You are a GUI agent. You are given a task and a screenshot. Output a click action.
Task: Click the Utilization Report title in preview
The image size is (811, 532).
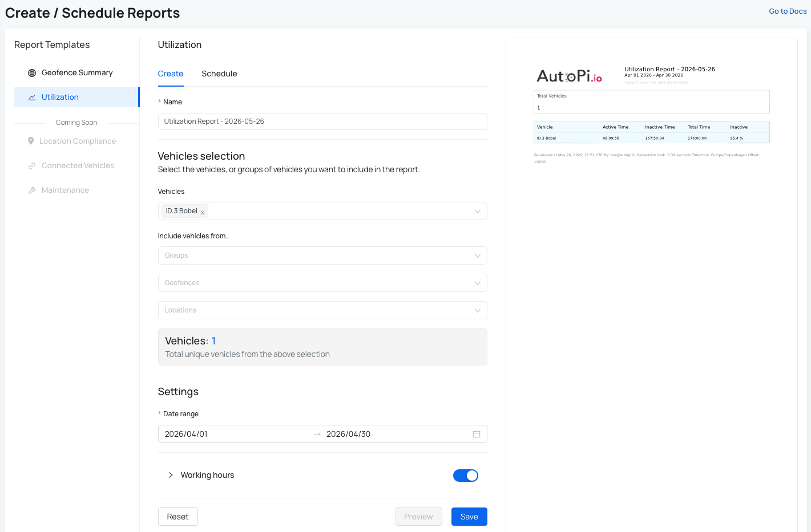tap(669, 69)
